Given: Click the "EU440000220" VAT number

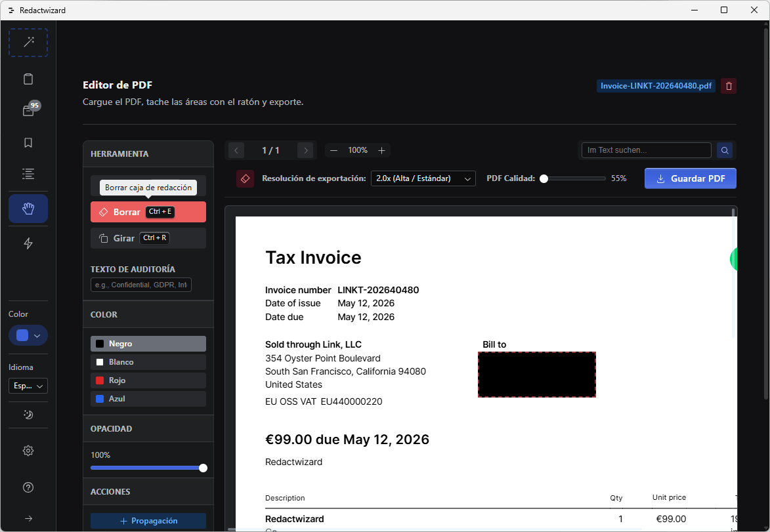Looking at the screenshot, I should tap(352, 401).
